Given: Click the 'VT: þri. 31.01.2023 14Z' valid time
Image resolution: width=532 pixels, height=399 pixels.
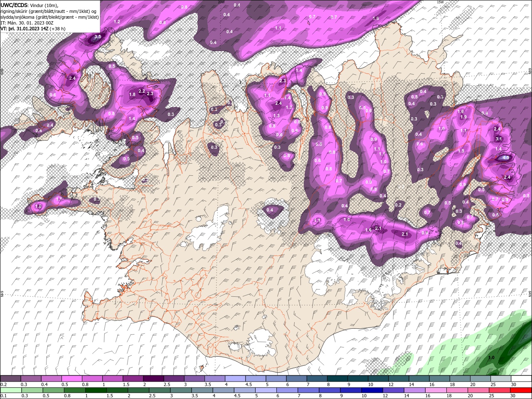Looking at the screenshot, I should point(25,29).
